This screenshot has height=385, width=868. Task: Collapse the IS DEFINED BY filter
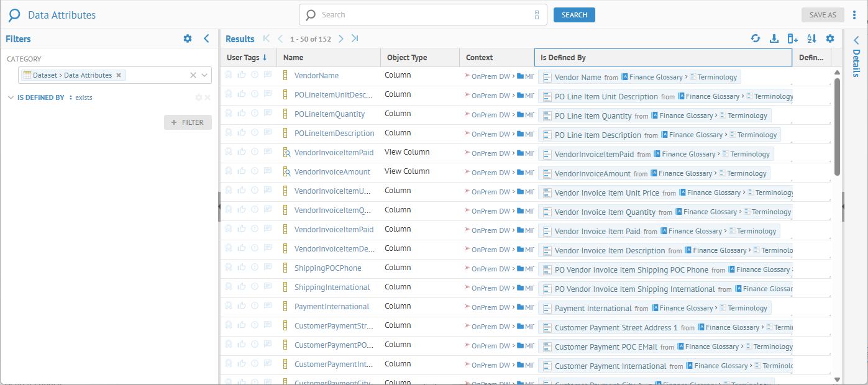coord(11,97)
